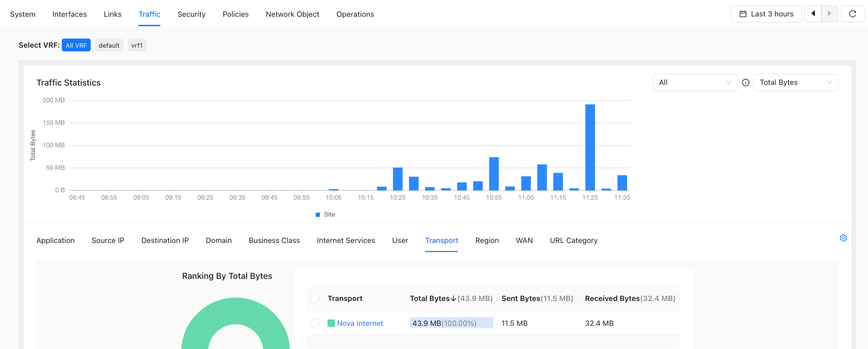Go to previous time period arrow

(813, 14)
